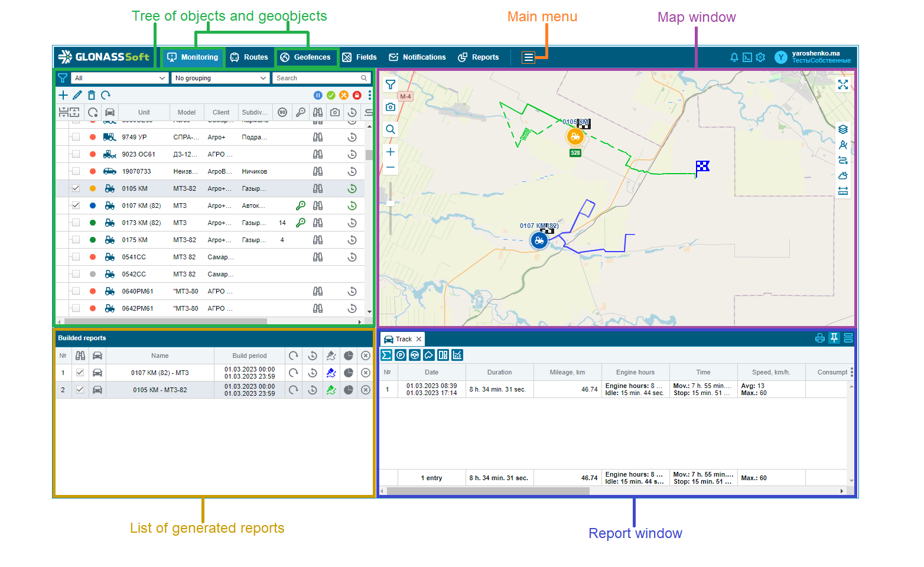Click the green checkmark status filter icon
Screen dimensions: 924x567
click(331, 95)
